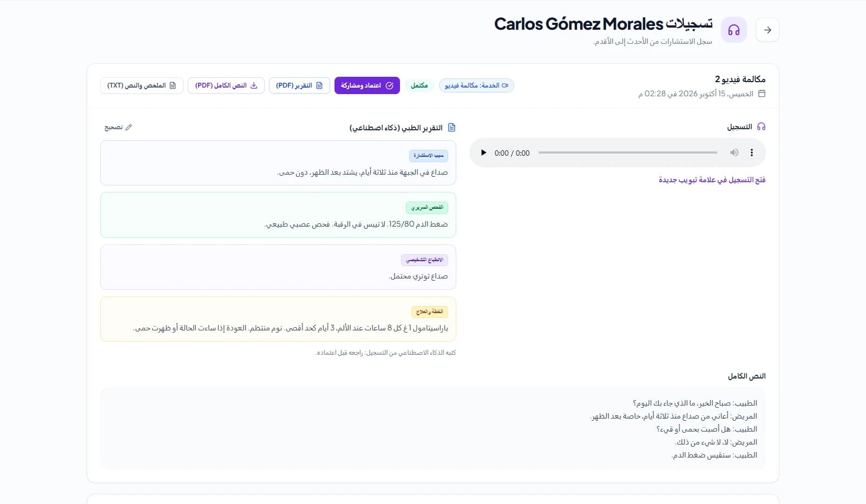Click transcript line هل أصبت بحمى أو قيء؟

pos(707,429)
